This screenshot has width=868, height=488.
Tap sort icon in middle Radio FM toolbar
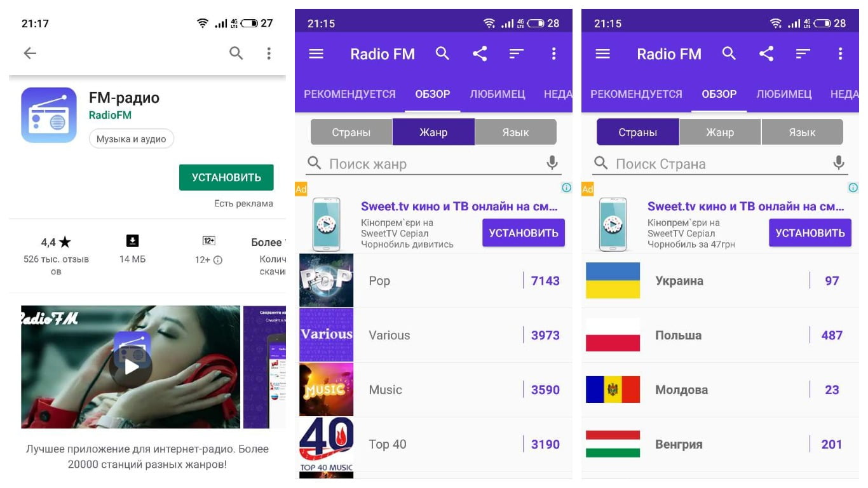516,54
